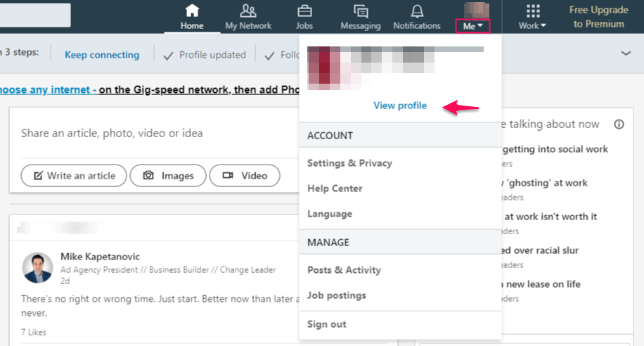
Task: Click the Video button
Action: (x=245, y=176)
